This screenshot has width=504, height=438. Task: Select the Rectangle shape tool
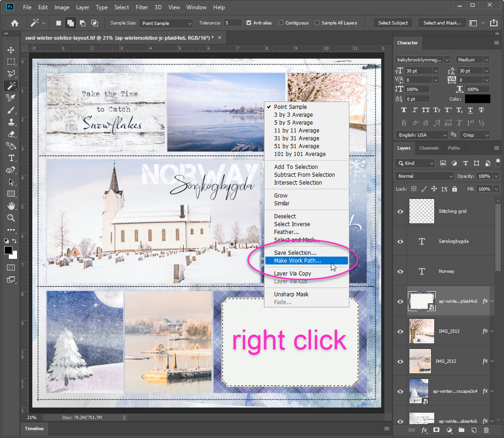pyautogui.click(x=11, y=194)
